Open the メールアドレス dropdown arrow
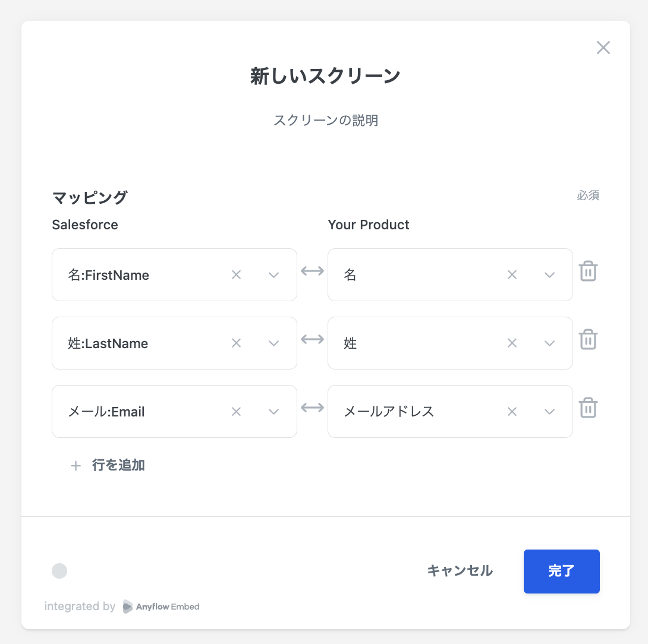Screen dimensions: 648x644 click(549, 411)
